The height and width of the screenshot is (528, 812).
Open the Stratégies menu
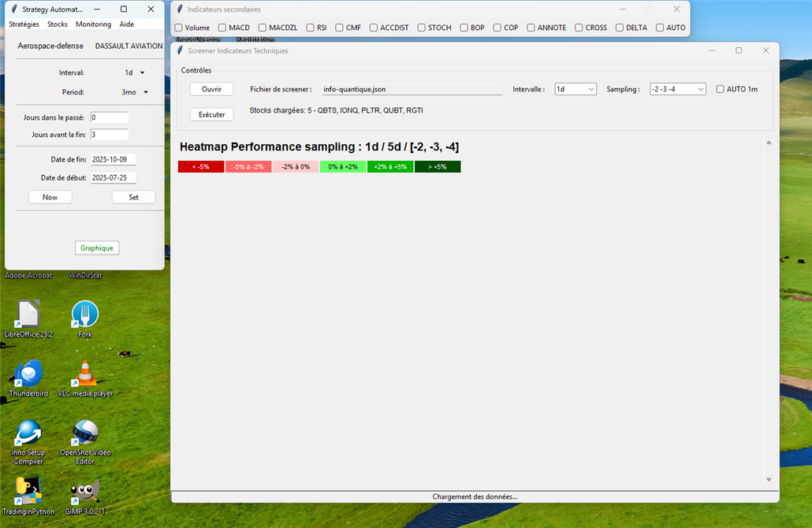click(x=24, y=24)
